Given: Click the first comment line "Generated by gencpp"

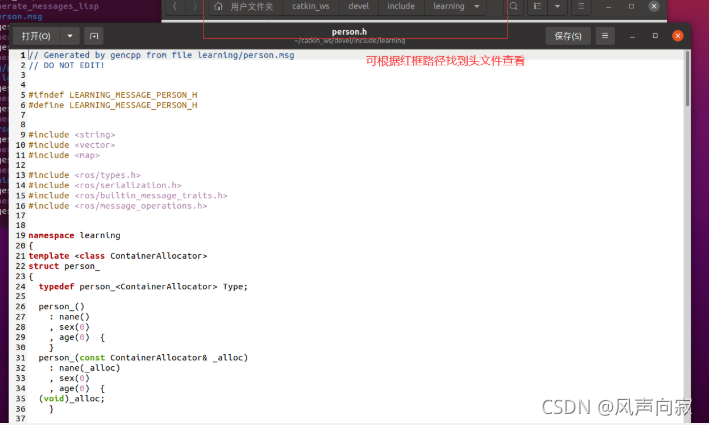Looking at the screenshot, I should 161,55.
